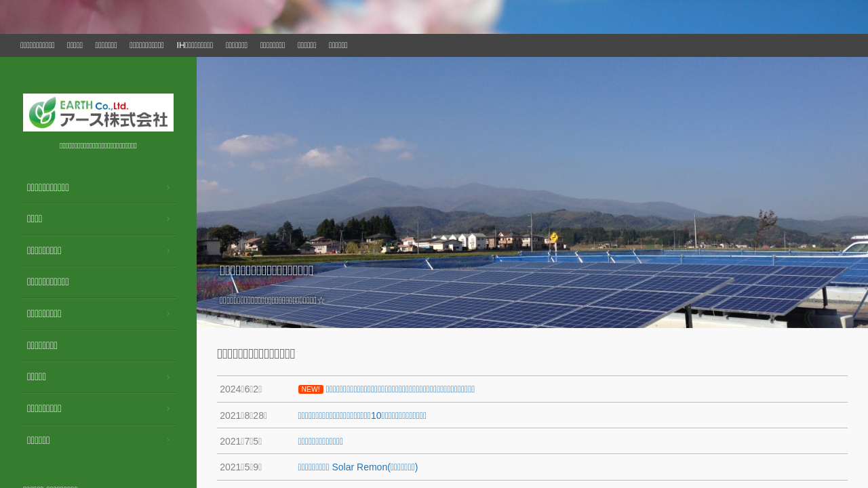Open the news link dated 2021/8/28
Screen dimensions: 868x488
(x=362, y=415)
